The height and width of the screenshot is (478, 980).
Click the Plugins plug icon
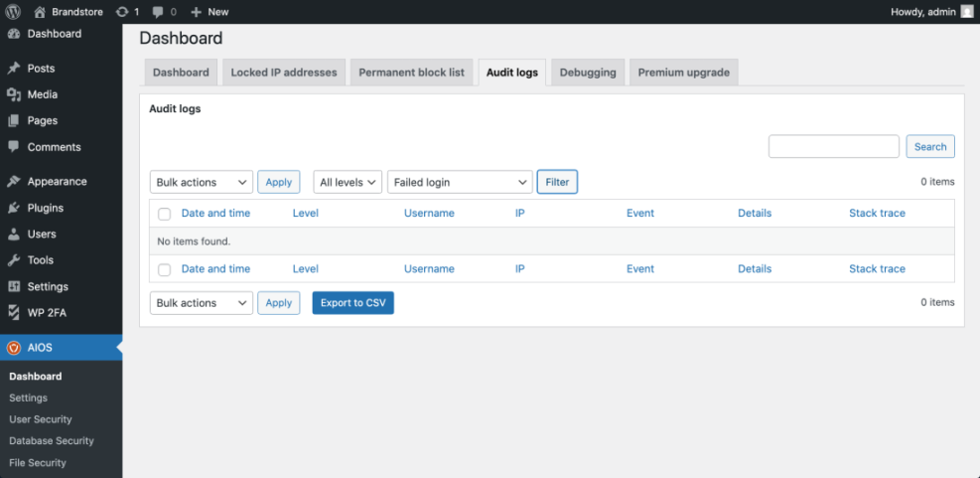[x=14, y=208]
